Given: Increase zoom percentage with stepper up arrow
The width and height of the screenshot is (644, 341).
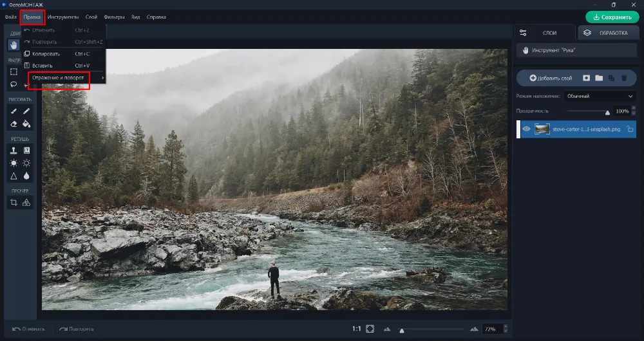Looking at the screenshot, I should [x=506, y=327].
